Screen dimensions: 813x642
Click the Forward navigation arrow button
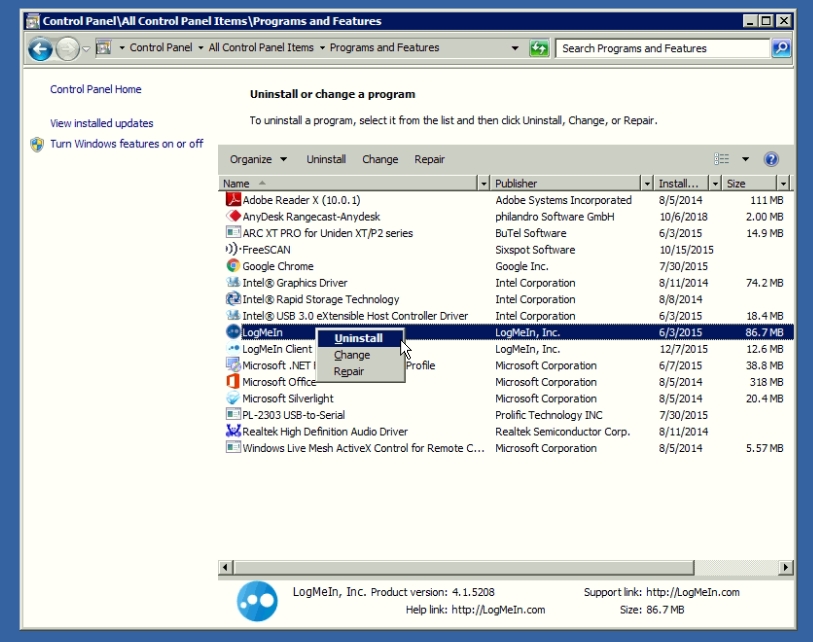[67, 49]
